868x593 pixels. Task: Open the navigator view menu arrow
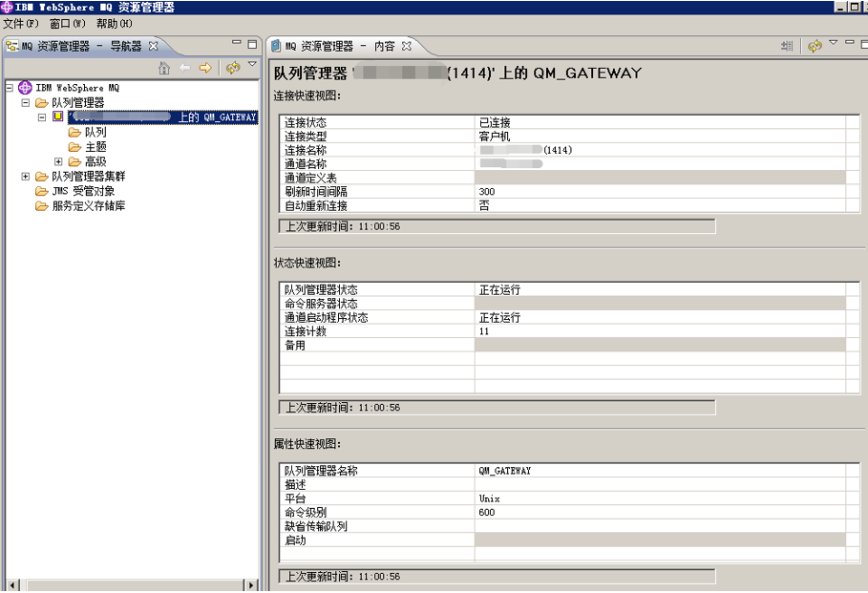tap(252, 64)
